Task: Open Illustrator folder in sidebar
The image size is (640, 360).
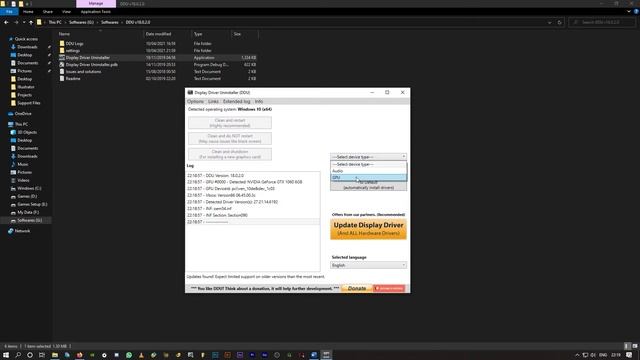Action: [26, 87]
